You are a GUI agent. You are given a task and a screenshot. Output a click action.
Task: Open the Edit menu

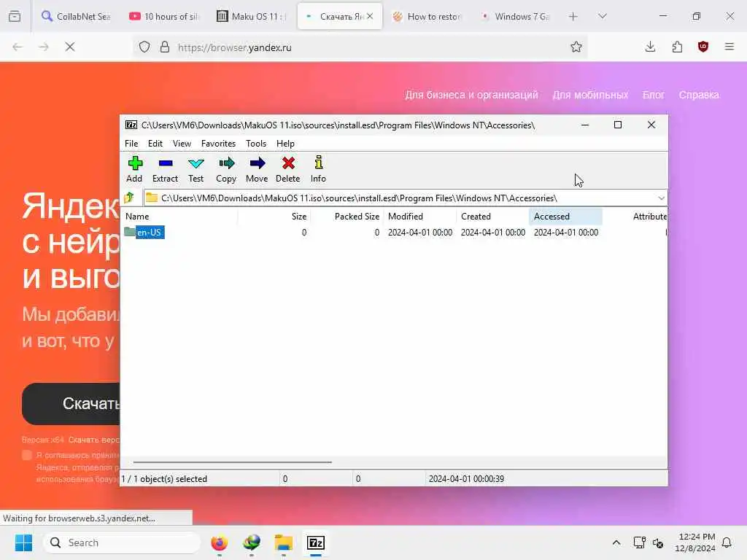point(155,144)
